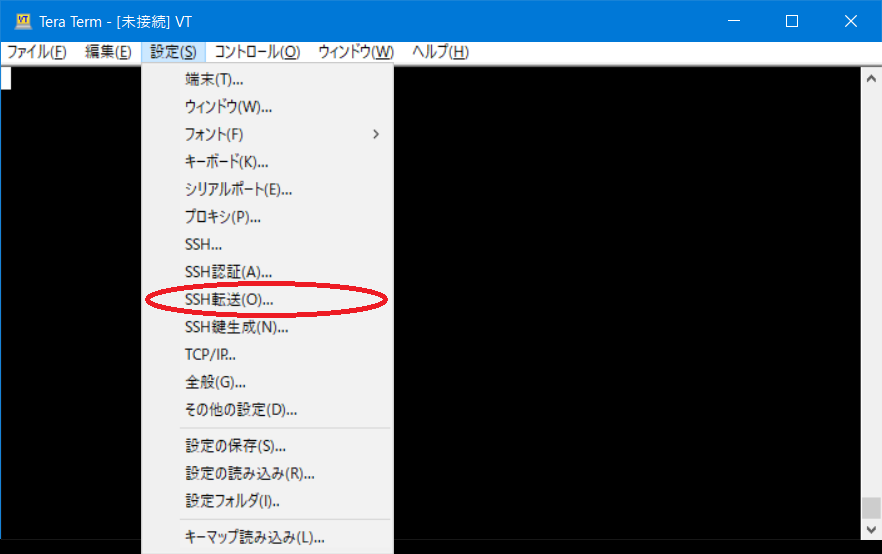Select 設定の保存(S)... entry
This screenshot has height=554, width=882.
click(x=267, y=446)
